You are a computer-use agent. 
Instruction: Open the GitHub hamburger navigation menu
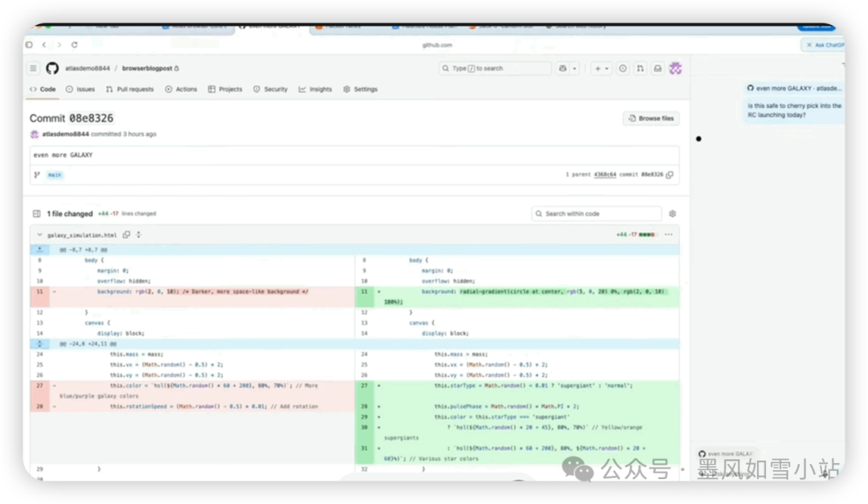(x=33, y=69)
